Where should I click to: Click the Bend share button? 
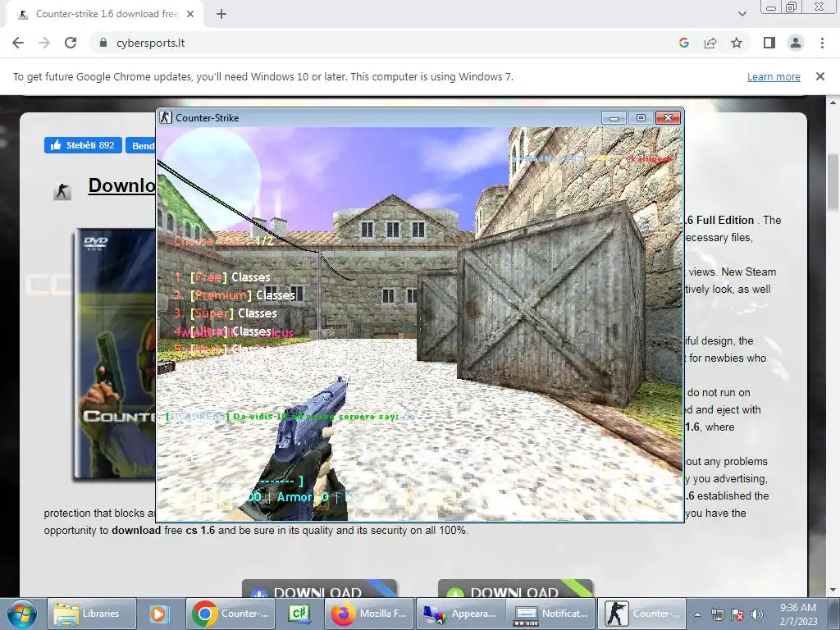(x=141, y=145)
